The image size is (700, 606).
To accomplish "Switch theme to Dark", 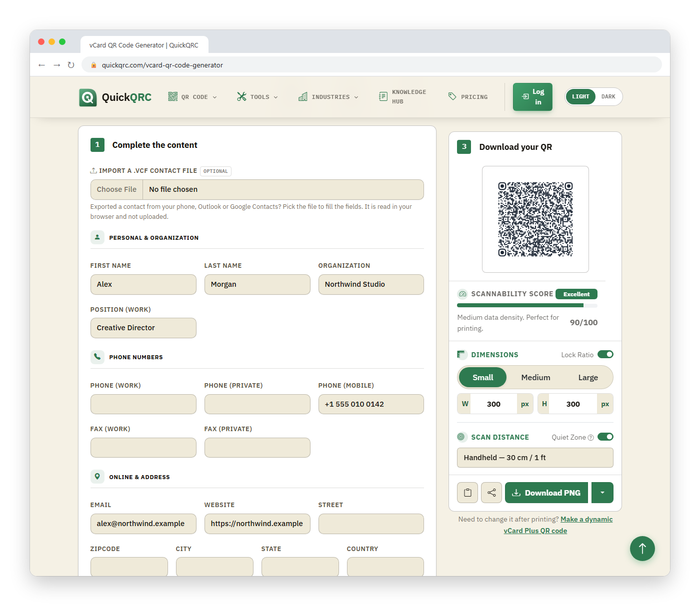I will (608, 96).
